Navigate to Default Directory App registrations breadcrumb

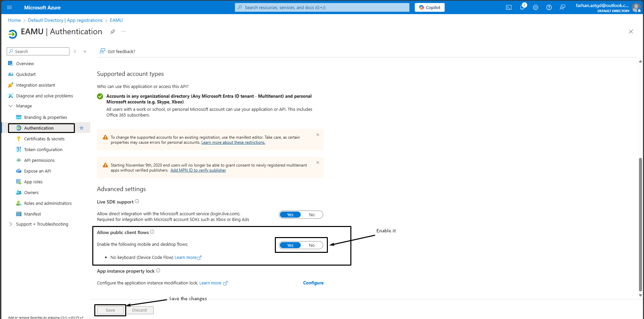tap(65, 20)
